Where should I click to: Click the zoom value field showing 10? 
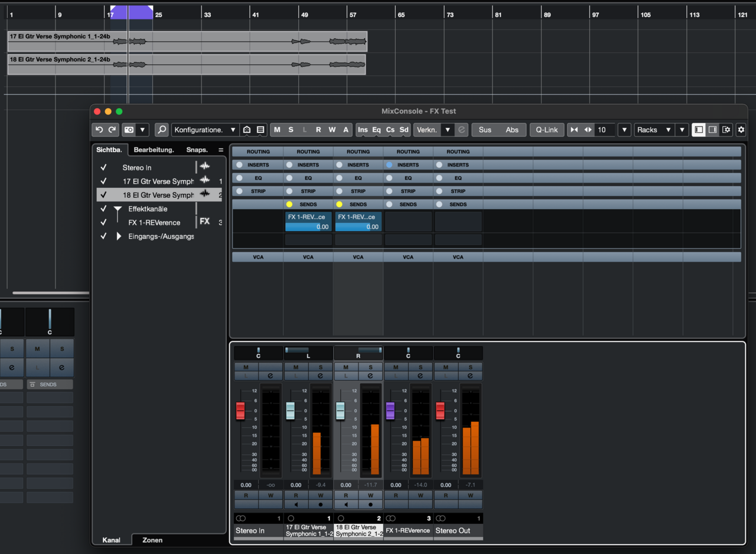[x=605, y=130]
